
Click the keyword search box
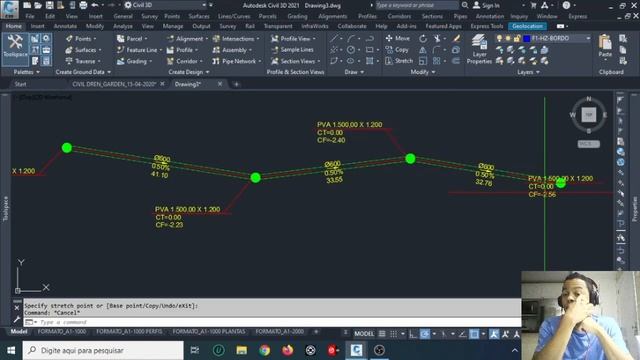pos(416,5)
